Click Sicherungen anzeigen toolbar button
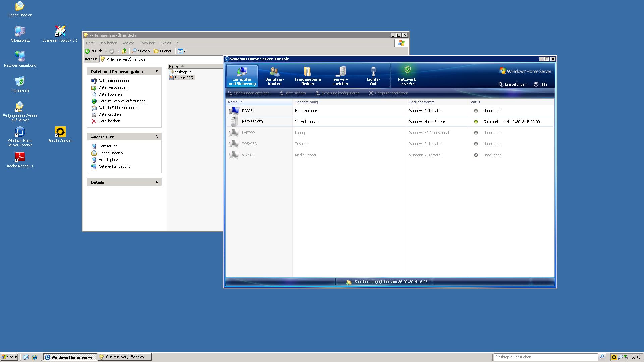 249,93
